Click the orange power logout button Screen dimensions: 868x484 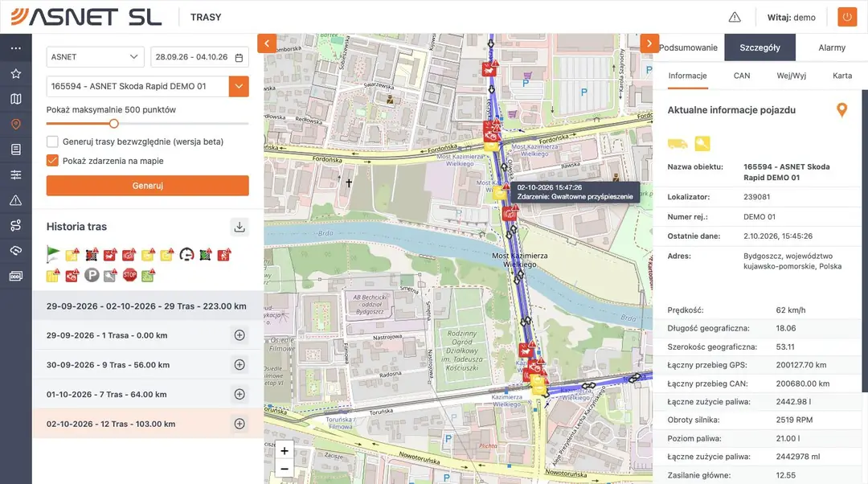(x=847, y=17)
